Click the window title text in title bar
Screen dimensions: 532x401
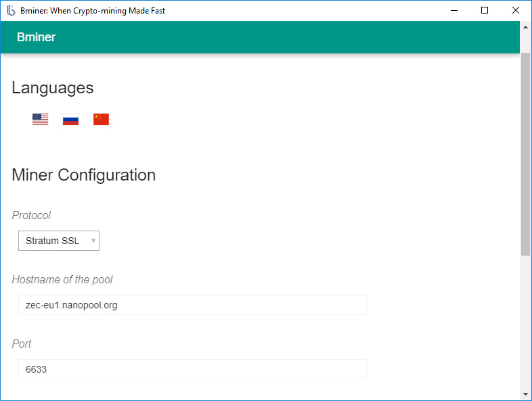pos(93,11)
